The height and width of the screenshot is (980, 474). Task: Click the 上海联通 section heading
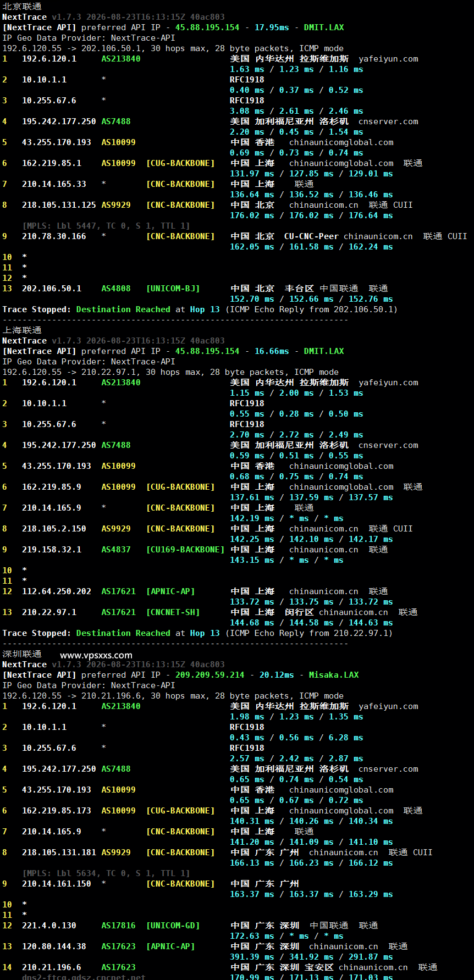tap(22, 330)
